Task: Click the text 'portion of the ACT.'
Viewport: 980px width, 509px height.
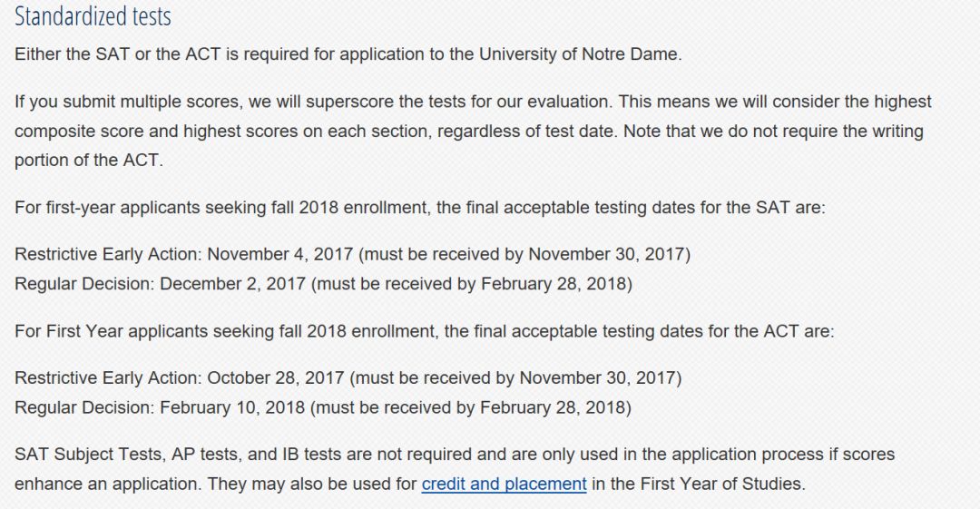Action: coord(89,161)
